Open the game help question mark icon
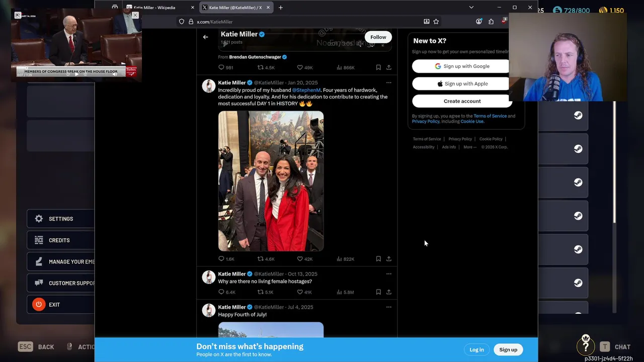The image size is (644, 362). click(586, 346)
